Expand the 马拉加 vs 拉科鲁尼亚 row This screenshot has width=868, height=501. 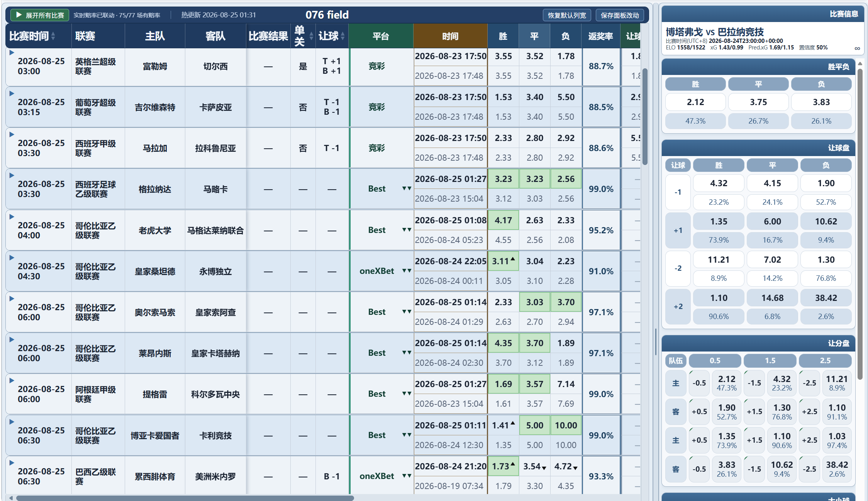point(12,134)
